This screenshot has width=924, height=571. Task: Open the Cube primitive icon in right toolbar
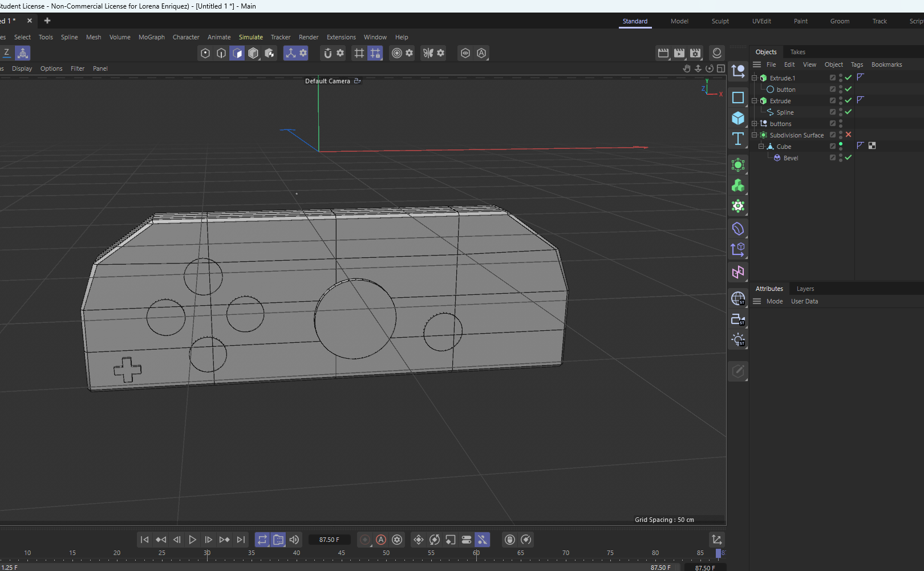pyautogui.click(x=737, y=118)
